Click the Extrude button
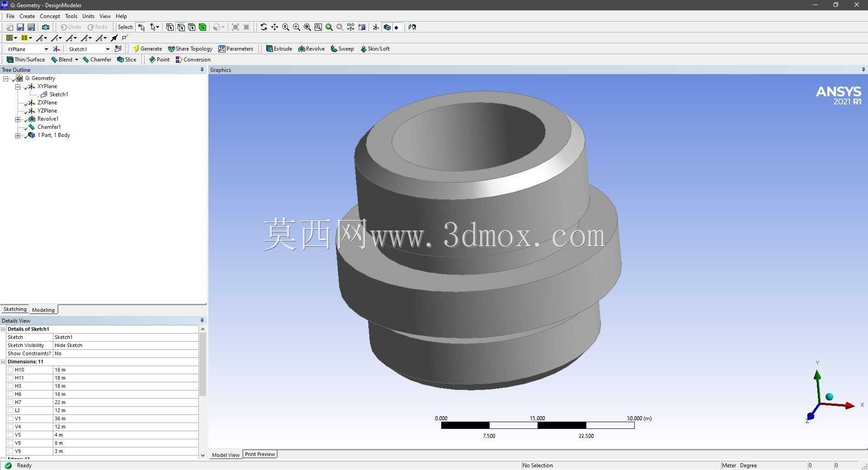The image size is (868, 470). tap(279, 49)
